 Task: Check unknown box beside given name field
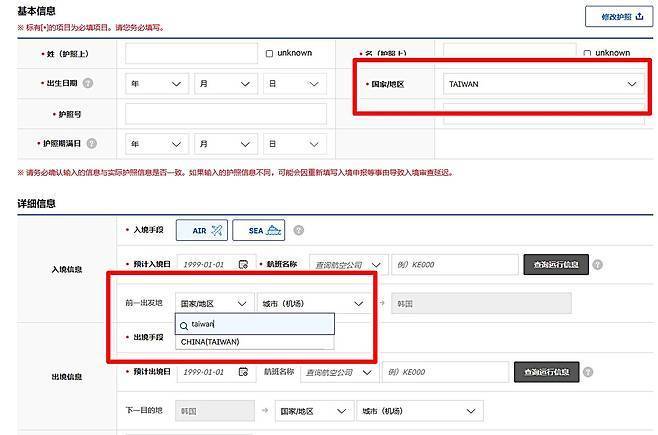tap(585, 53)
